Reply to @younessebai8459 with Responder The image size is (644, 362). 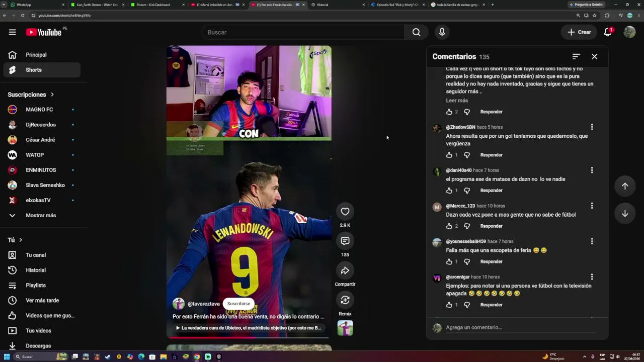[x=491, y=261]
